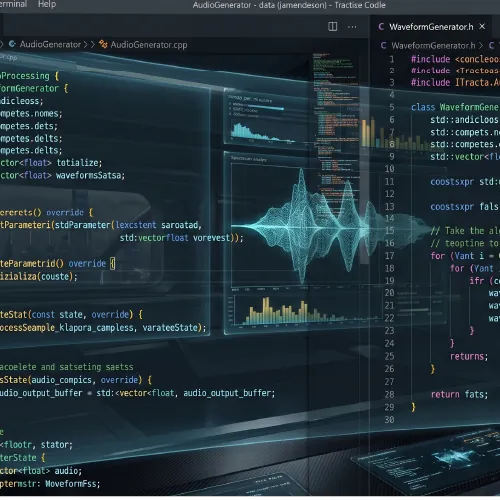Image resolution: width=500 pixels, height=500 pixels.
Task: Click the 'class WaveformGene' declaration
Action: coord(455,107)
